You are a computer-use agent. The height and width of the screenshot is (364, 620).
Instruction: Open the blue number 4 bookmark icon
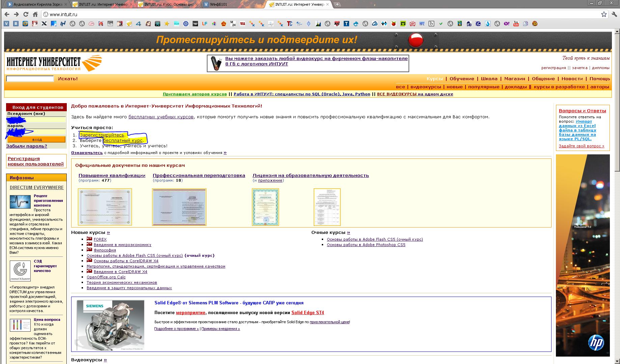(139, 24)
